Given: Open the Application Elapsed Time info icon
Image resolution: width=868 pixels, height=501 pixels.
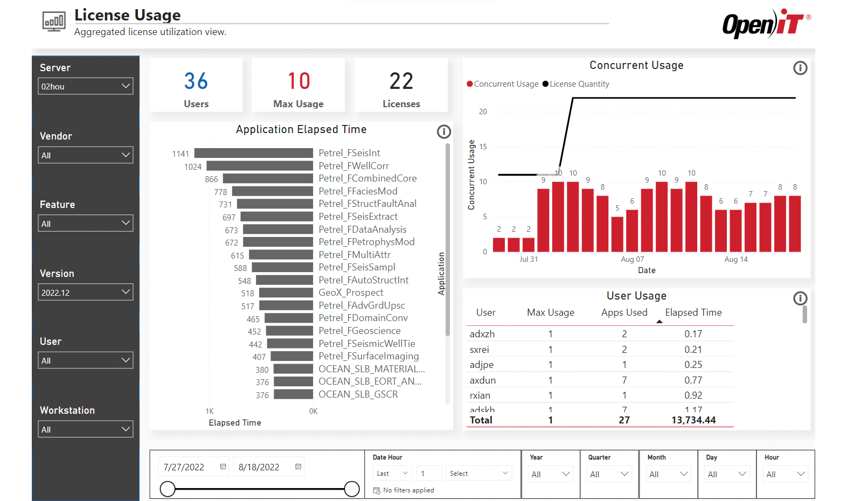Looking at the screenshot, I should tap(443, 131).
